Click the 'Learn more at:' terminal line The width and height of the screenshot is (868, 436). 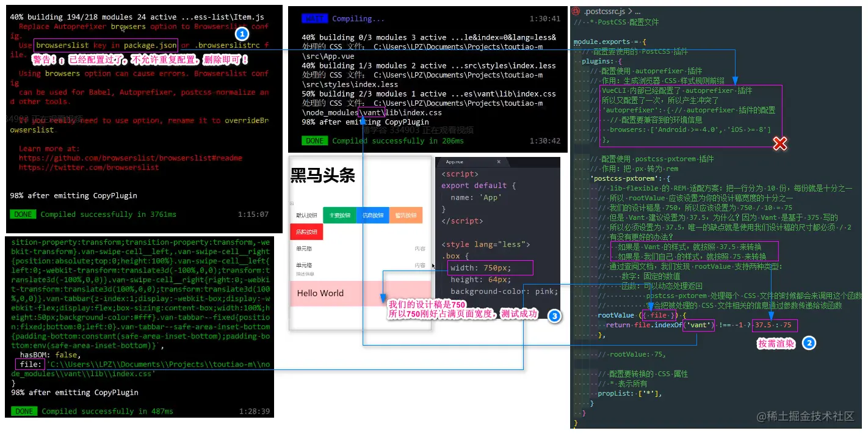click(49, 148)
